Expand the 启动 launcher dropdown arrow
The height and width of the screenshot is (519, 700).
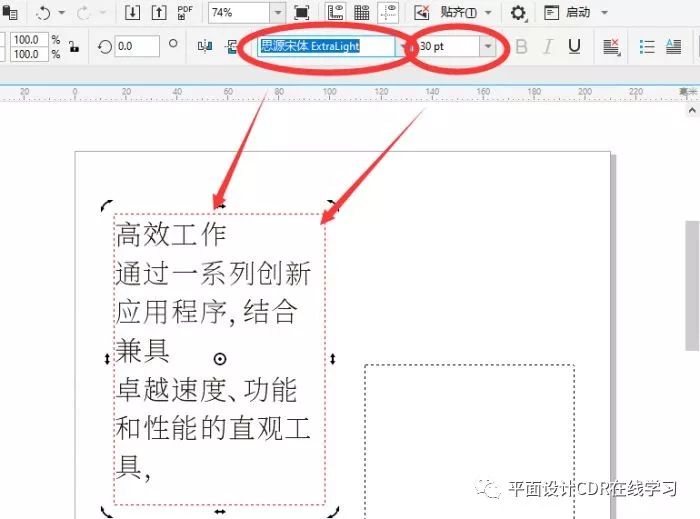point(604,12)
